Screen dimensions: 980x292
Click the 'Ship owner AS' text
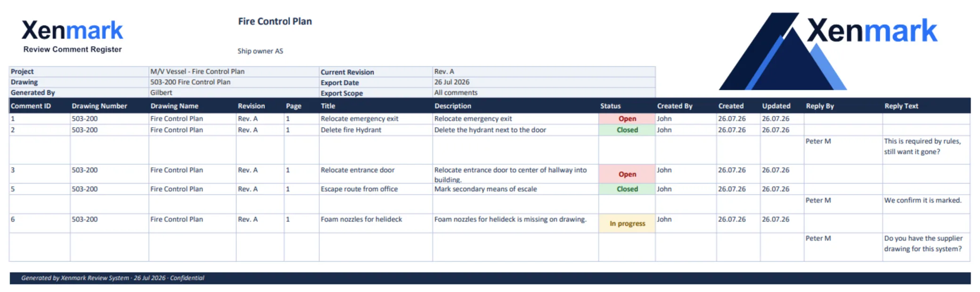tap(260, 51)
